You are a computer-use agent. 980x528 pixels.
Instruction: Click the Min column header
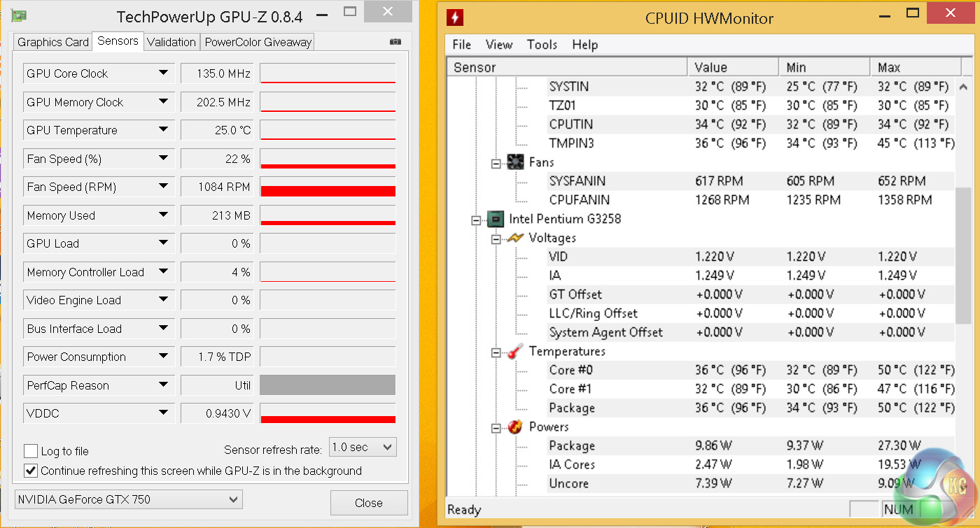(824, 67)
